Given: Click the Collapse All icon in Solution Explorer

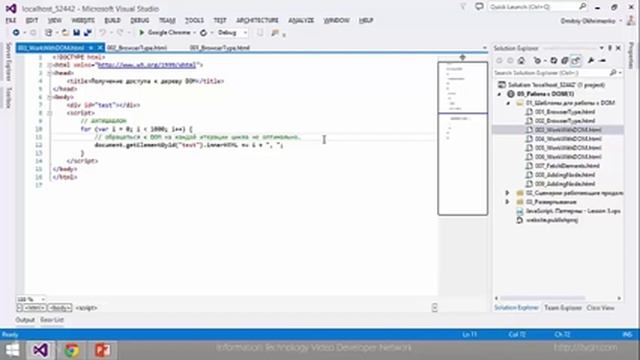Looking at the screenshot, I should point(565,60).
